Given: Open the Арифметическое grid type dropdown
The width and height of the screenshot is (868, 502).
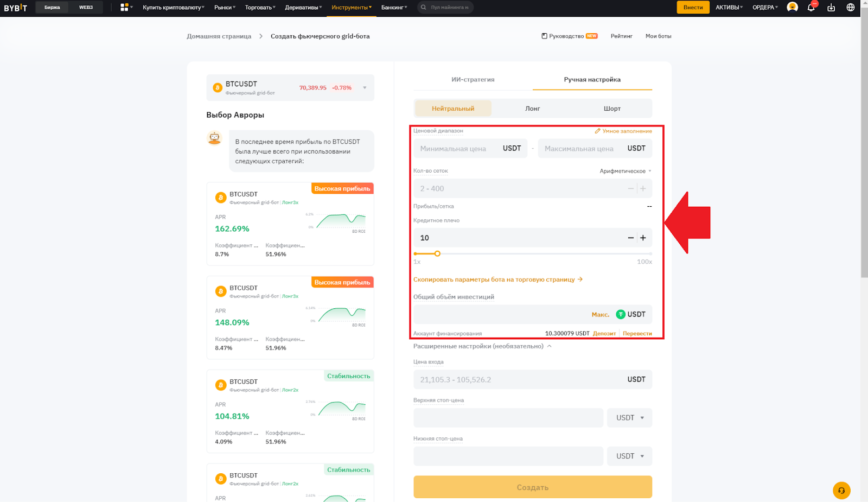Looking at the screenshot, I should click(625, 170).
